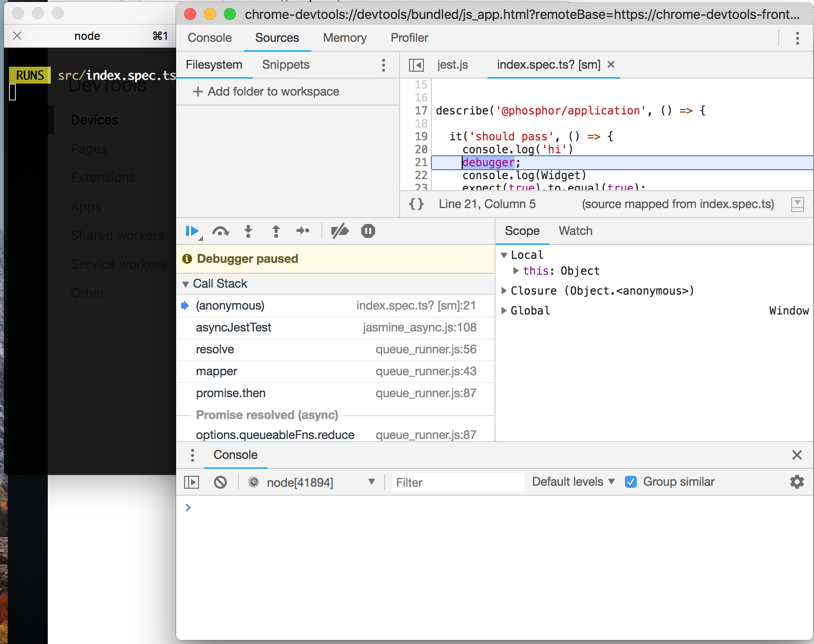Screen dimensions: 814x644
Task: Click the Step over next function call icon
Action: click(x=220, y=231)
